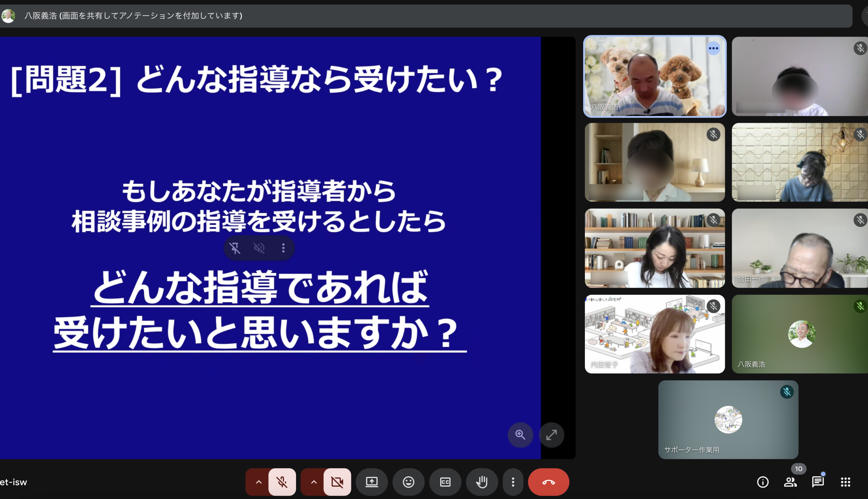
Task: Unpin the presentation with pin icon
Action: [235, 248]
